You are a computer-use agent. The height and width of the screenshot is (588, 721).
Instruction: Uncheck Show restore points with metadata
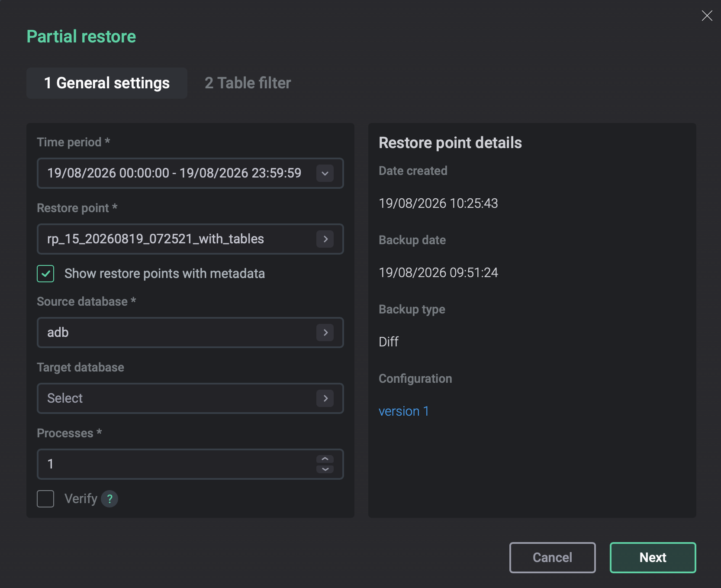pyautogui.click(x=45, y=274)
